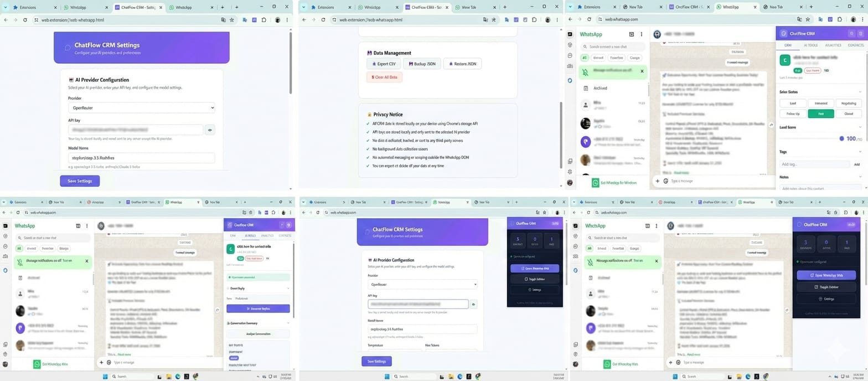This screenshot has width=868, height=381.
Task: Open emoji picker in top-right chat composer
Action: 666,181
